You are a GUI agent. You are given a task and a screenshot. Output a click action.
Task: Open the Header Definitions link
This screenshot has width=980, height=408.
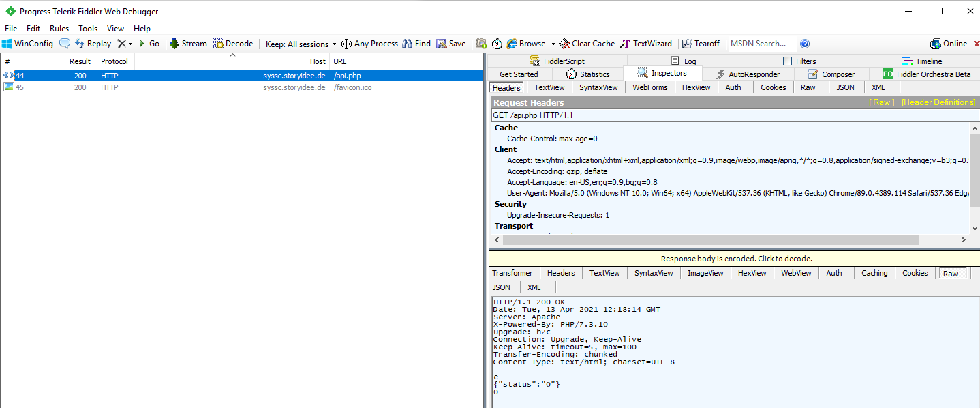(938, 102)
